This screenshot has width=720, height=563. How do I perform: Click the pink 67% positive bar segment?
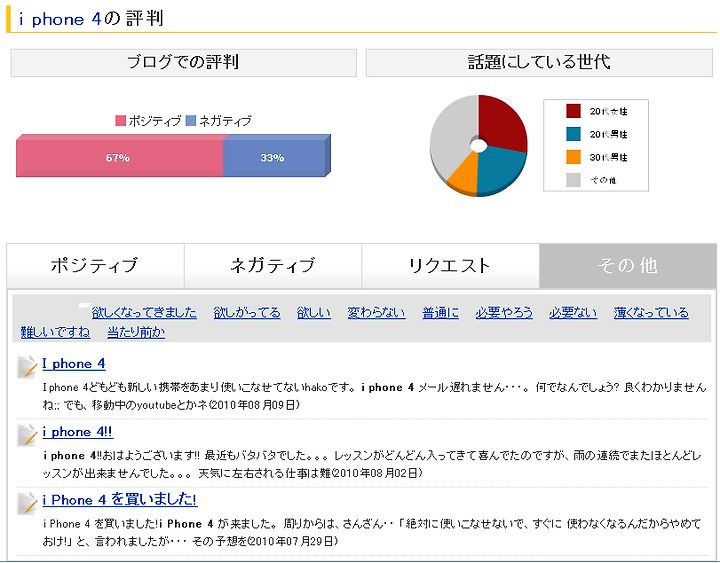(119, 158)
